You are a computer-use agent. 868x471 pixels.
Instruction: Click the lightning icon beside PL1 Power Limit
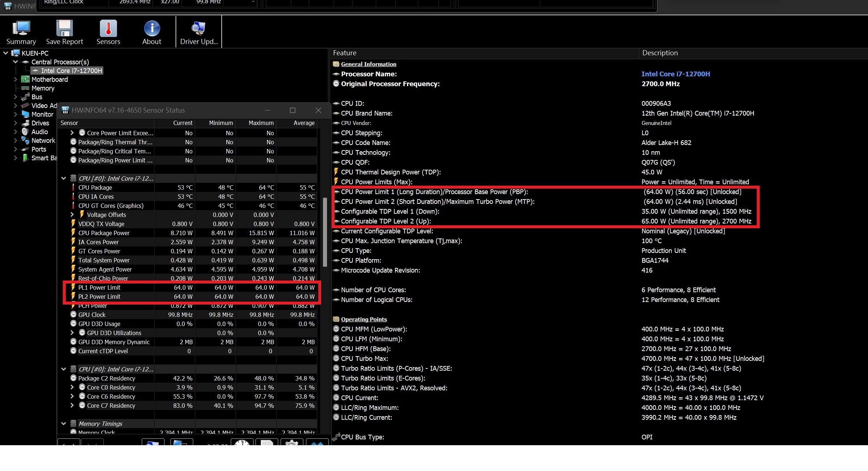73,287
